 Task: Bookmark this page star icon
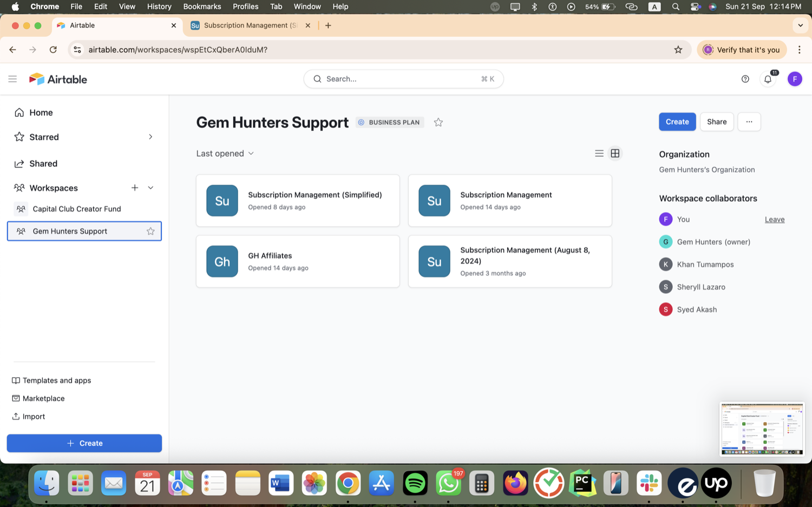tap(678, 50)
